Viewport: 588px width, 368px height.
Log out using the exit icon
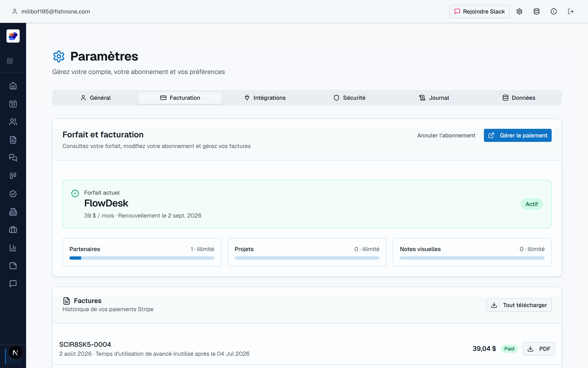pos(571,11)
